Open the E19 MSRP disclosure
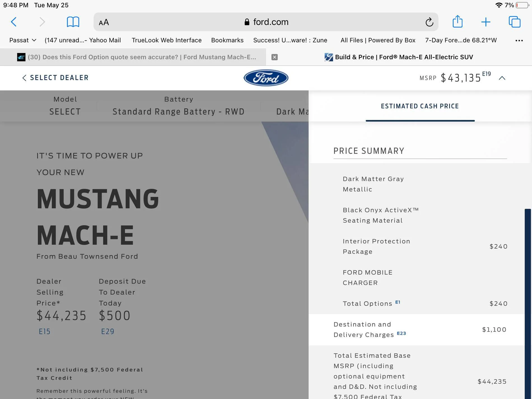532x399 pixels. (486, 74)
